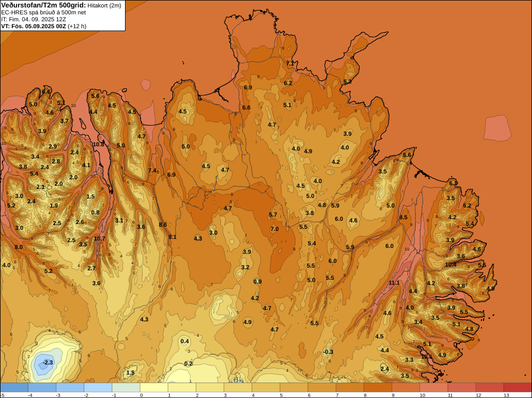Select the 8.6 temperature reading

163,225
